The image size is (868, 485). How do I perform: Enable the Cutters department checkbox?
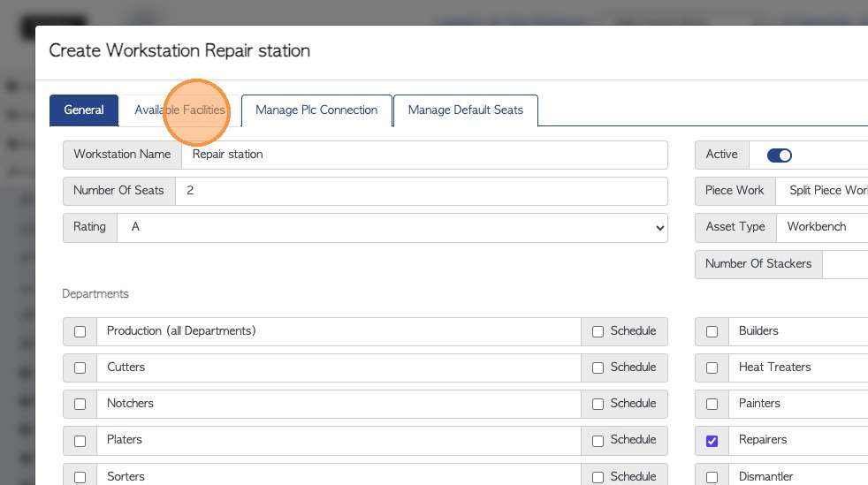(80, 368)
